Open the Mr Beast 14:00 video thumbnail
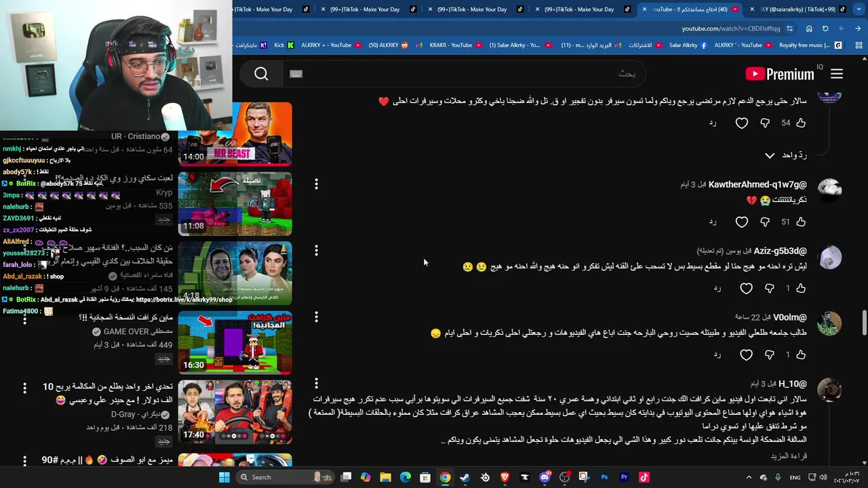The height and width of the screenshot is (488, 868). pyautogui.click(x=235, y=134)
